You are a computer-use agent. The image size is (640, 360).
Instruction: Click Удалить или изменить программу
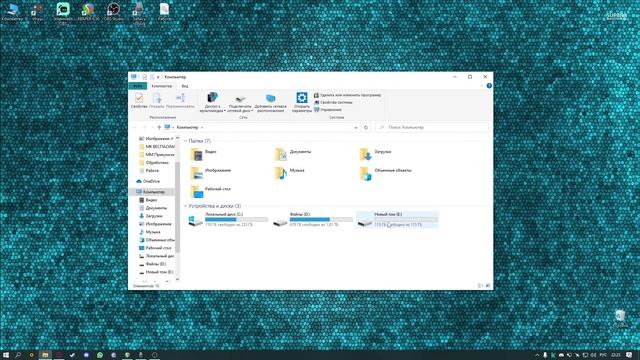click(x=347, y=95)
